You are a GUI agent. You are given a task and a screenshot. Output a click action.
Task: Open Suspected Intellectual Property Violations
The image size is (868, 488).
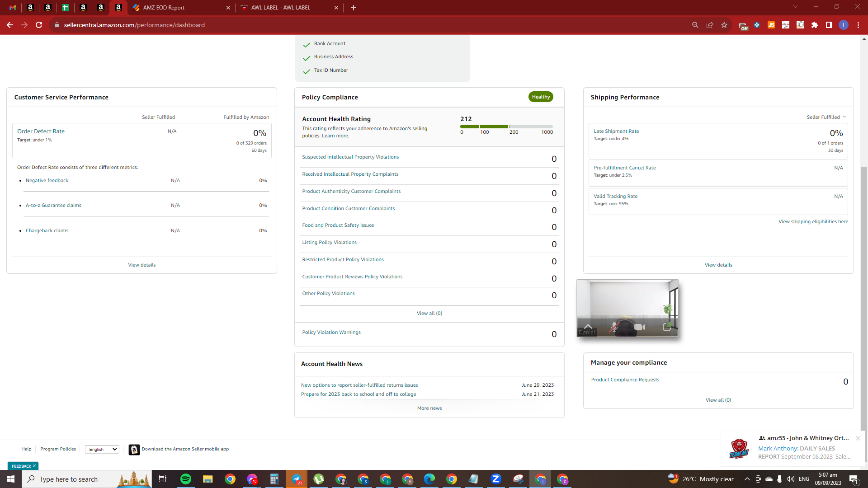(x=350, y=157)
